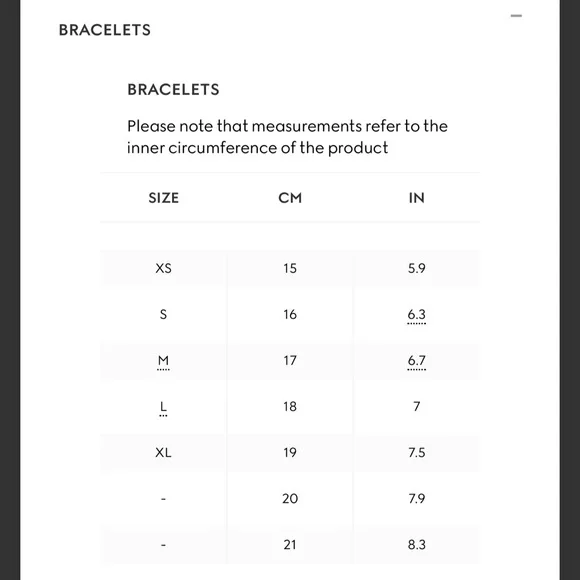
Task: Select the 21 cm measurement cell
Action: [290, 545]
